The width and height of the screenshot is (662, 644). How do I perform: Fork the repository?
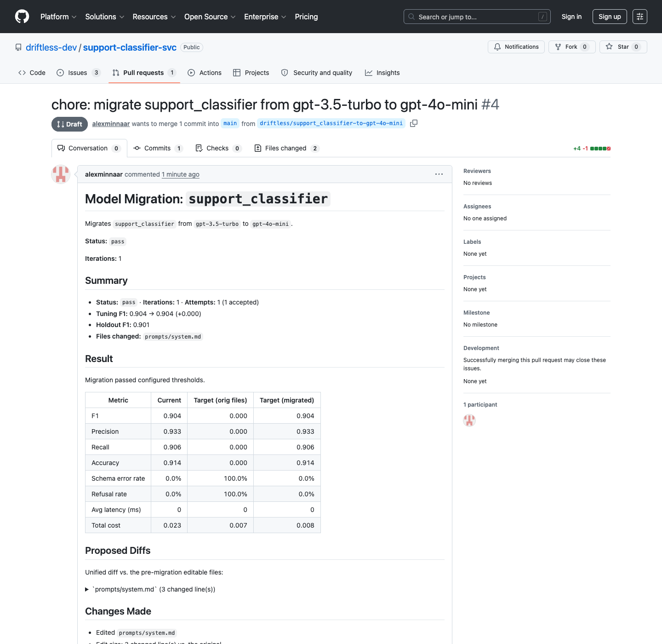[572, 47]
